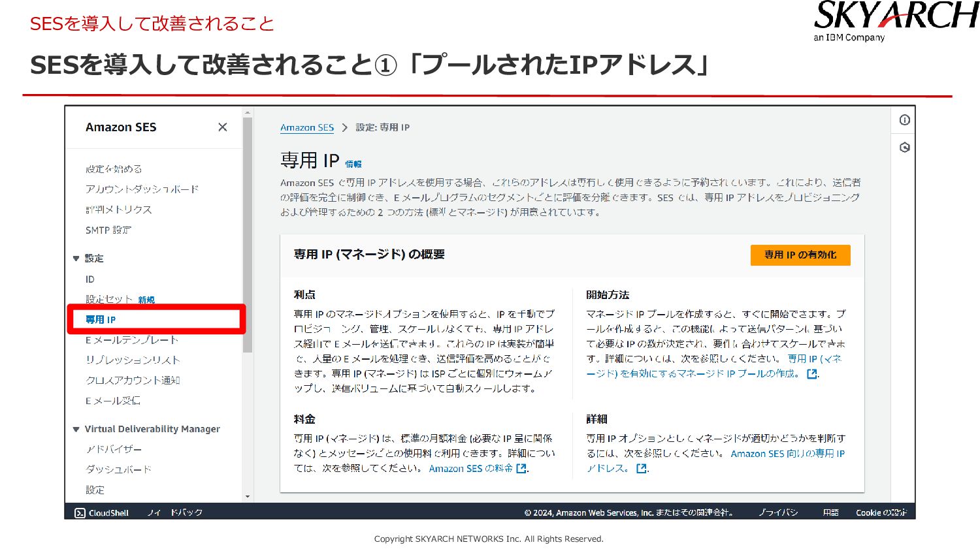This screenshot has width=980, height=551.
Task: Close the Amazon SES navigation panel
Action: [x=223, y=127]
